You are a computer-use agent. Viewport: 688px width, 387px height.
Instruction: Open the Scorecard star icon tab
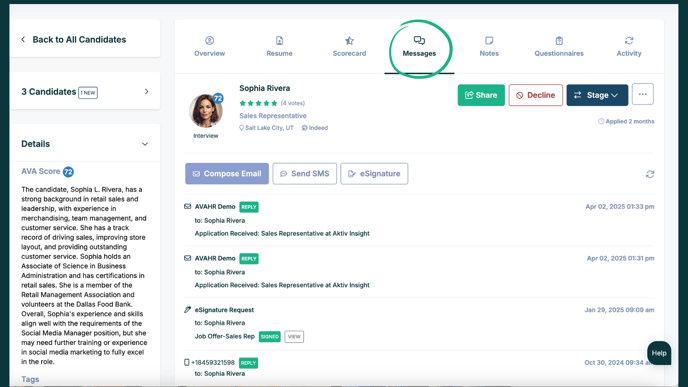pyautogui.click(x=349, y=41)
